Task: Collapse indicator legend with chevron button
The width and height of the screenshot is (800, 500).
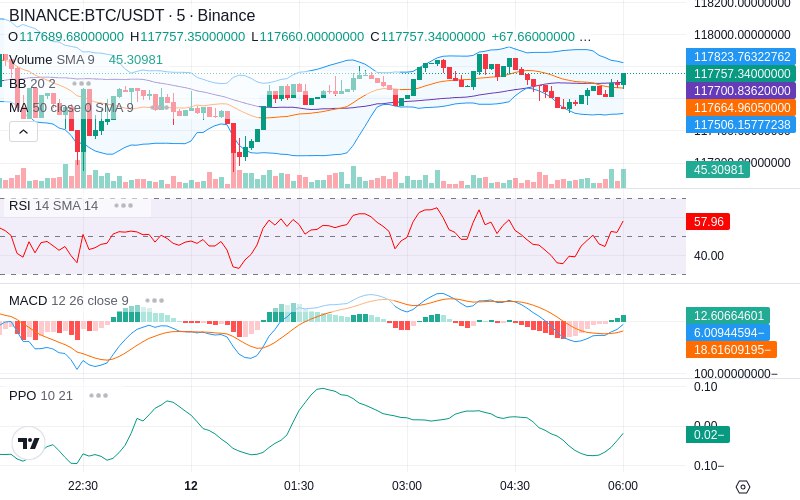Action: click(x=23, y=132)
